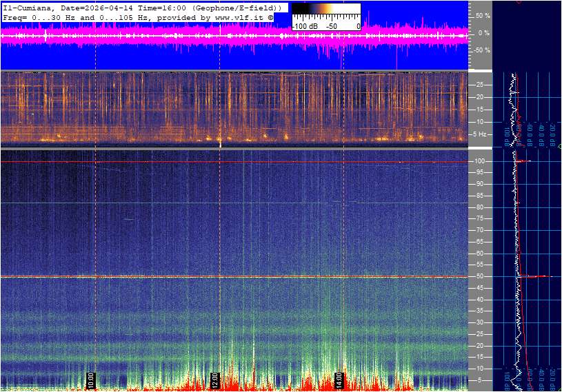This screenshot has height=392, width=562.
Task: Click the 90 Hz label on the E-field axis
Action: click(x=479, y=184)
